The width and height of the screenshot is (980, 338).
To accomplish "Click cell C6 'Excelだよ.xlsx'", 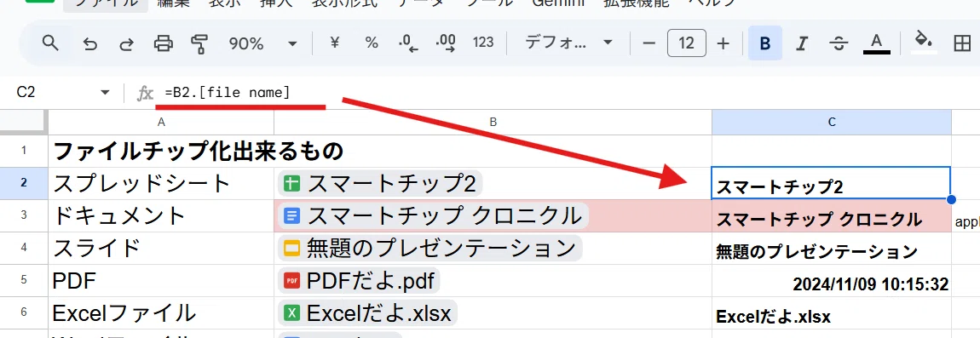I will tap(832, 312).
